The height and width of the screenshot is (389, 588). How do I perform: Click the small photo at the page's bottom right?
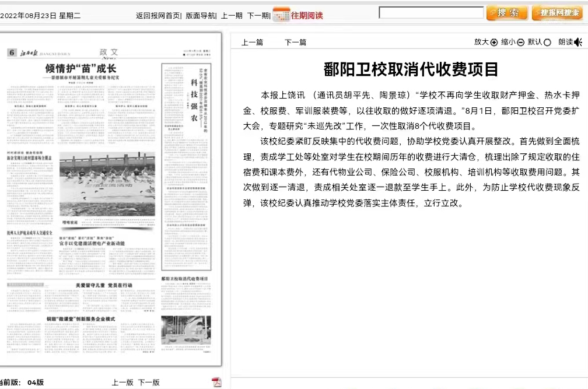click(x=186, y=330)
